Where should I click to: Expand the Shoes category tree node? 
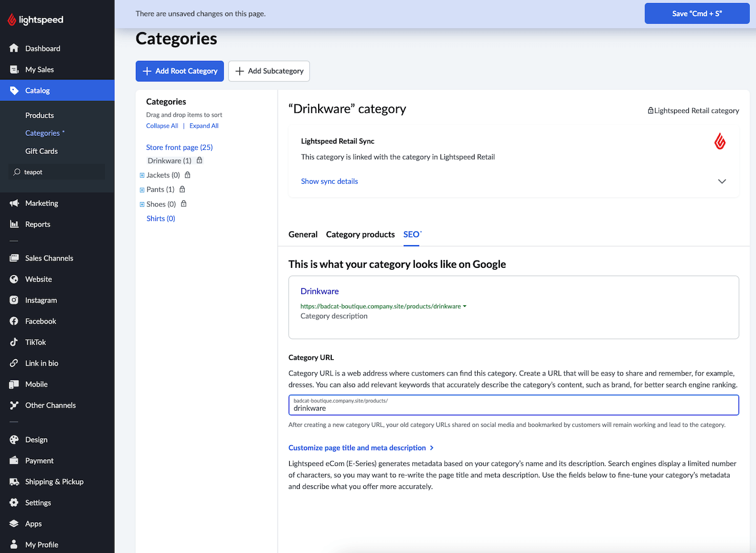pos(142,204)
